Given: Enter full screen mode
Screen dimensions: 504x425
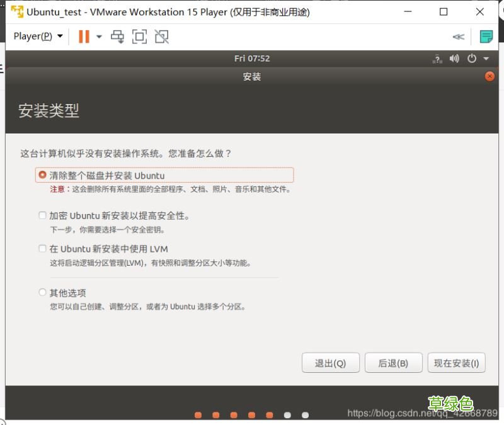Looking at the screenshot, I should pyautogui.click(x=139, y=37).
